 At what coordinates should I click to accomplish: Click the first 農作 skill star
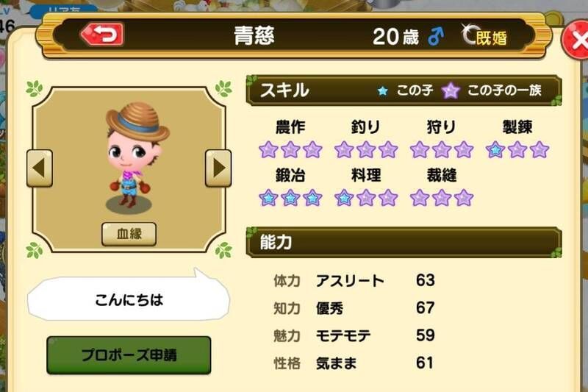[x=268, y=150]
